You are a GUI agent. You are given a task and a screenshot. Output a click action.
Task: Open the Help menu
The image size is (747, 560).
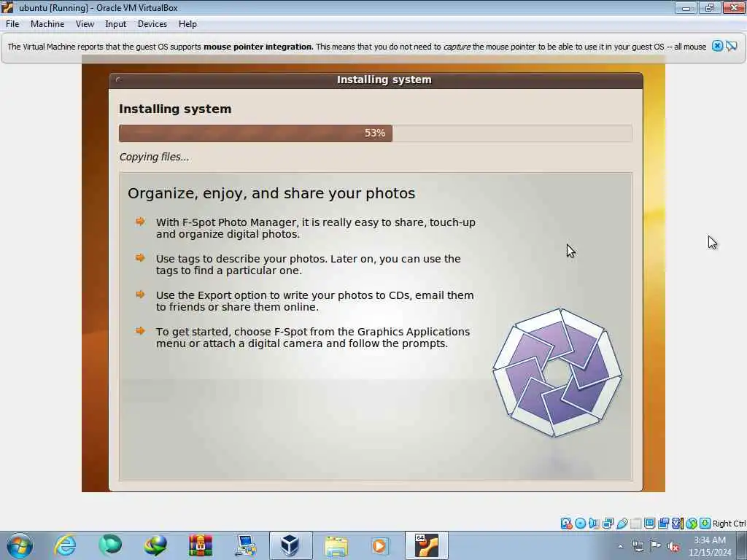coord(187,24)
